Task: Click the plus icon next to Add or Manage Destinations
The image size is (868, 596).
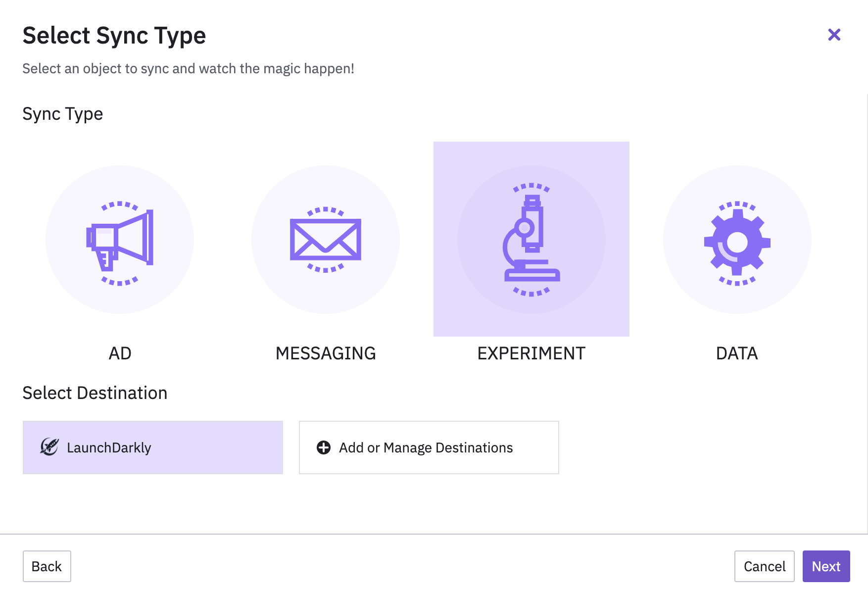Action: coord(324,447)
